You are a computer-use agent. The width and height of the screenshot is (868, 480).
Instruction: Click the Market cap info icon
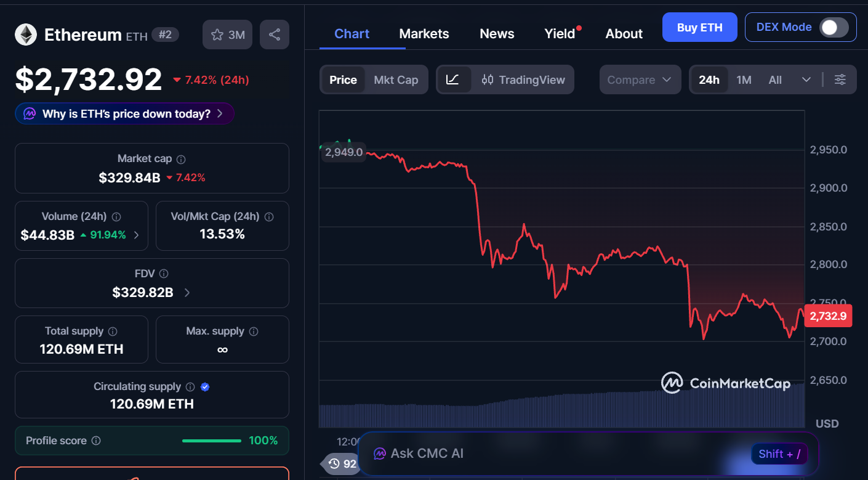point(181,159)
